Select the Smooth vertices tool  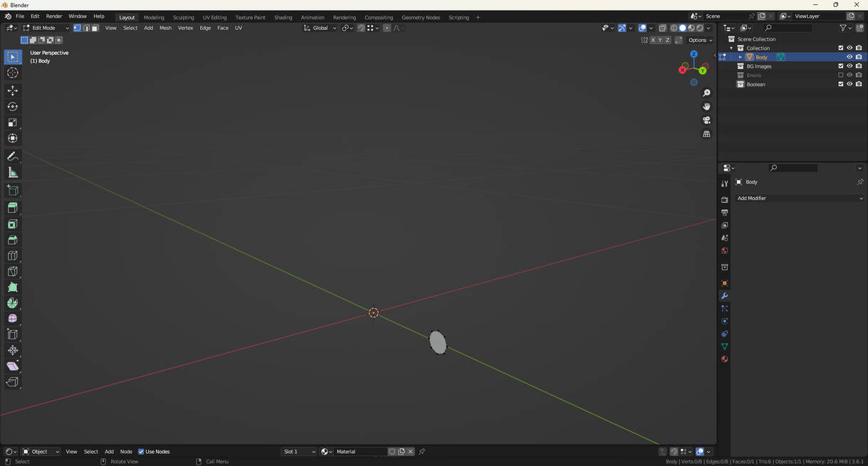tap(13, 319)
